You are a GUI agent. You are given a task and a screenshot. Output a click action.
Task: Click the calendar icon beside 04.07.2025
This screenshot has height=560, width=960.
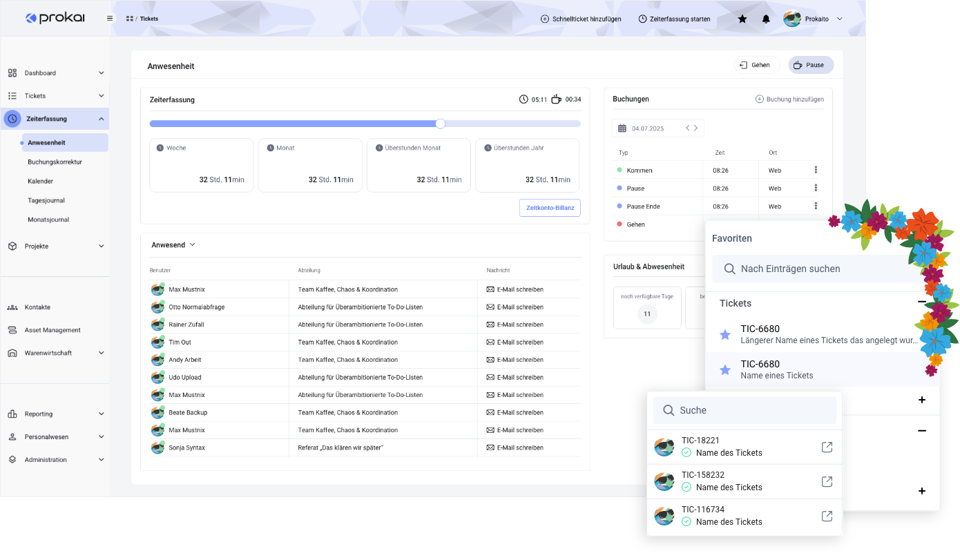[622, 128]
